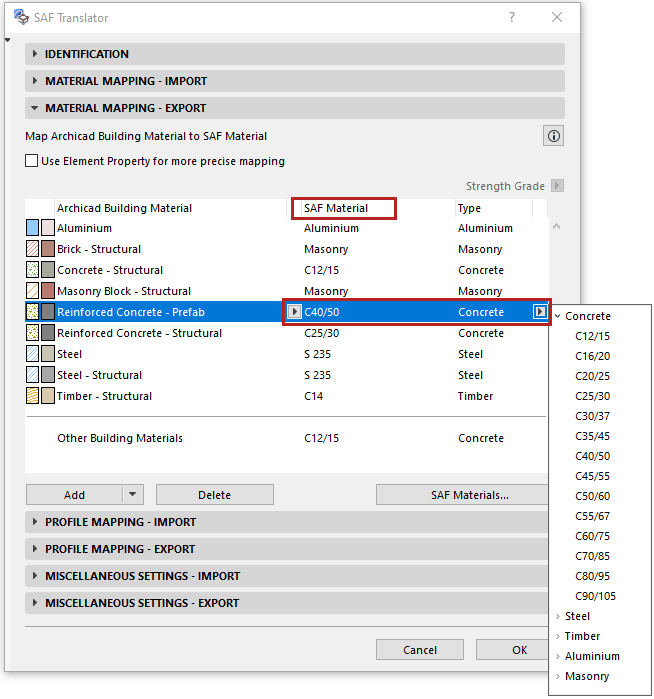Click Reinforced Concrete - Structural pattern icon

pos(33,333)
